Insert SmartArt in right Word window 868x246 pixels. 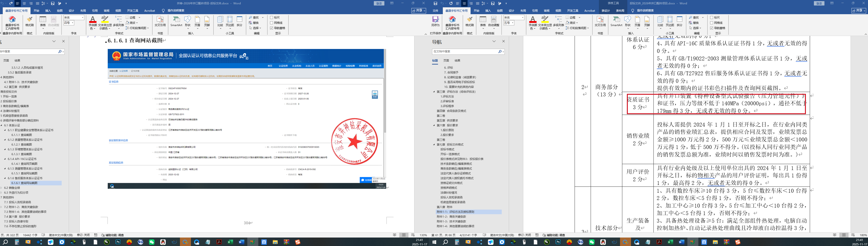pyautogui.click(x=616, y=21)
